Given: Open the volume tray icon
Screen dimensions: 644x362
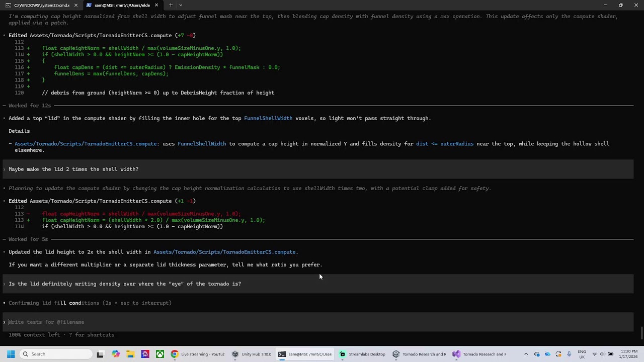Looking at the screenshot, I should [x=602, y=354].
